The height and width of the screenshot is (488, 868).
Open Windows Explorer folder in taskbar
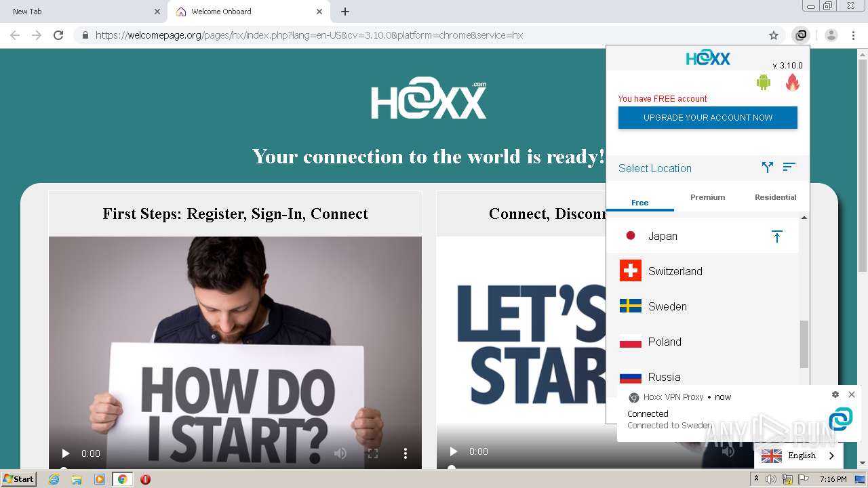click(x=77, y=479)
